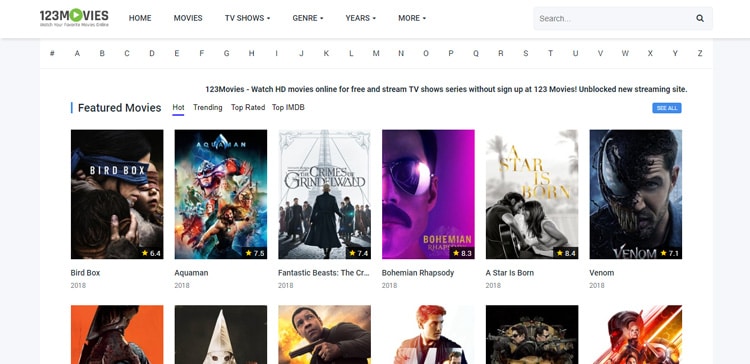This screenshot has width=750, height=364.
Task: Filter titles by letter K
Action: 326,53
